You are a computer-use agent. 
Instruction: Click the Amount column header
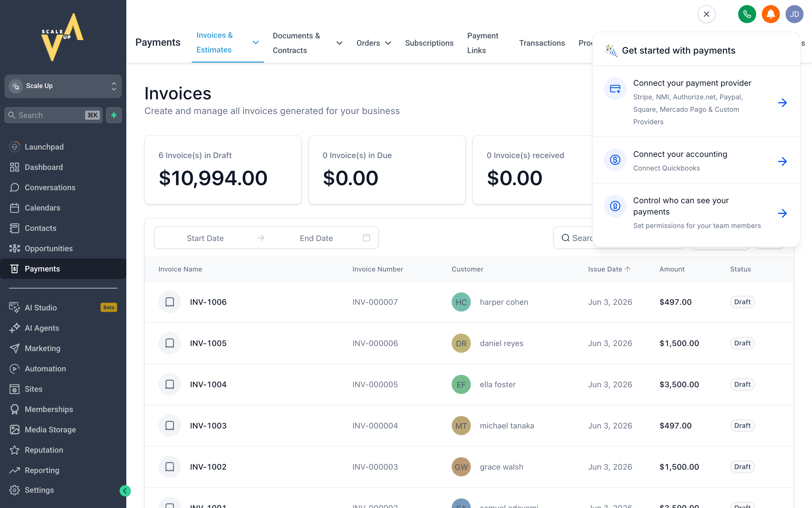[672, 269]
